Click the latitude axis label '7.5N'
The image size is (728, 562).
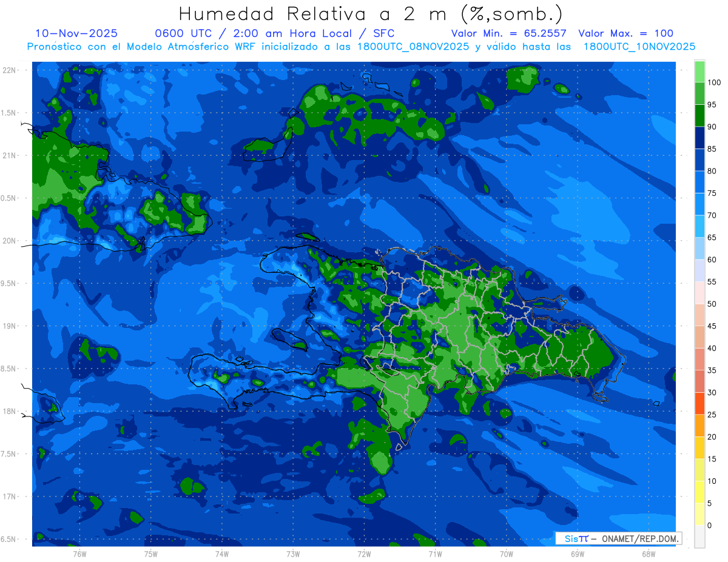[x=8, y=454]
